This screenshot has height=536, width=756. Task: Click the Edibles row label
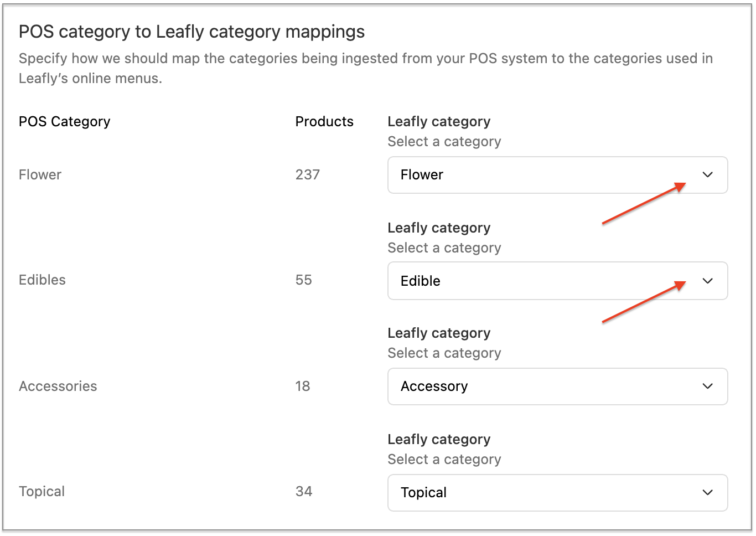tap(42, 280)
